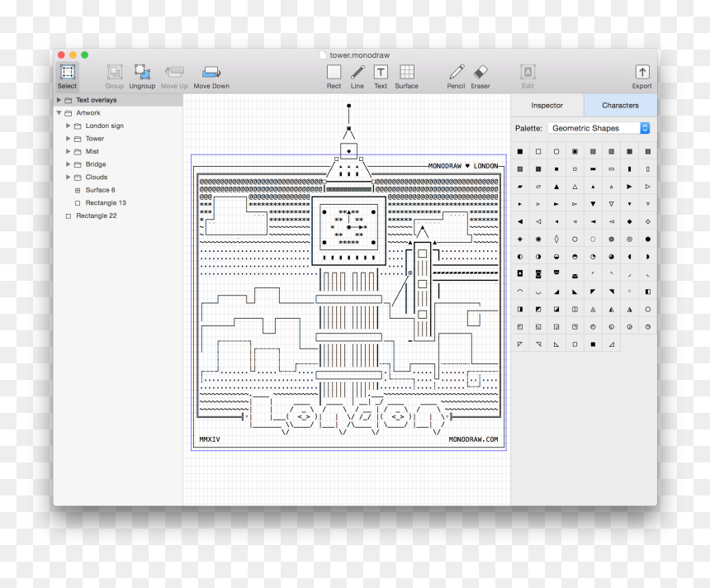Click the clock face on the canvas
Image resolution: width=710 pixels, height=588 pixels.
pos(348,227)
